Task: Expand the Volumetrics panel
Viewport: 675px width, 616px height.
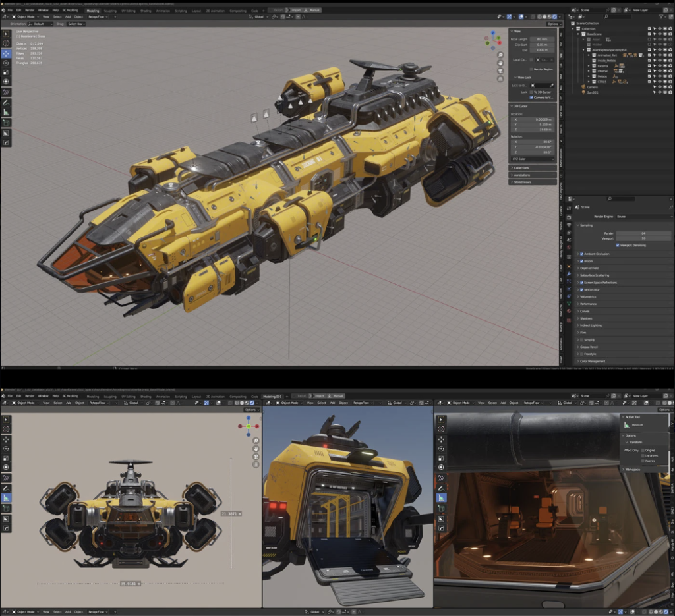Action: pos(625,297)
